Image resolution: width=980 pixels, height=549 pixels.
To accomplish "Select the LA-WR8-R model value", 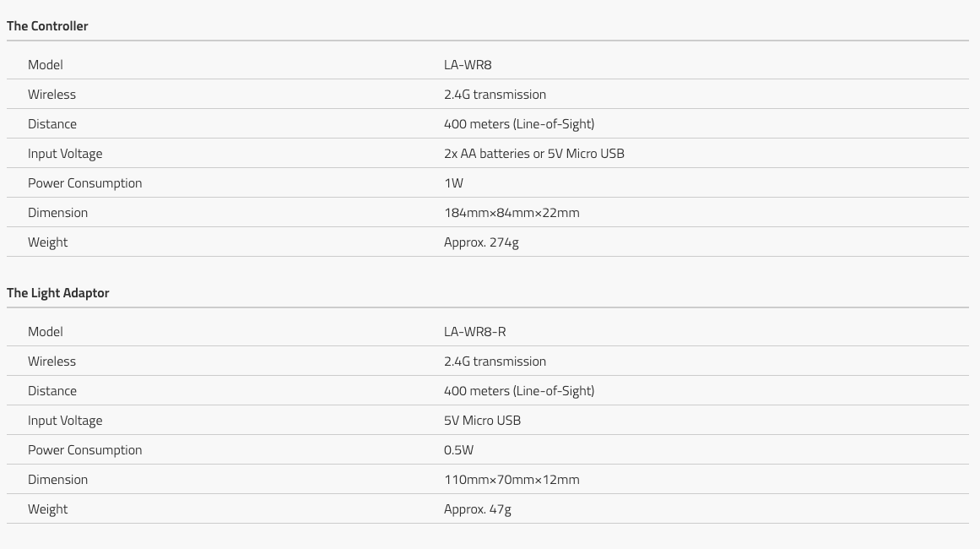I will click(475, 331).
